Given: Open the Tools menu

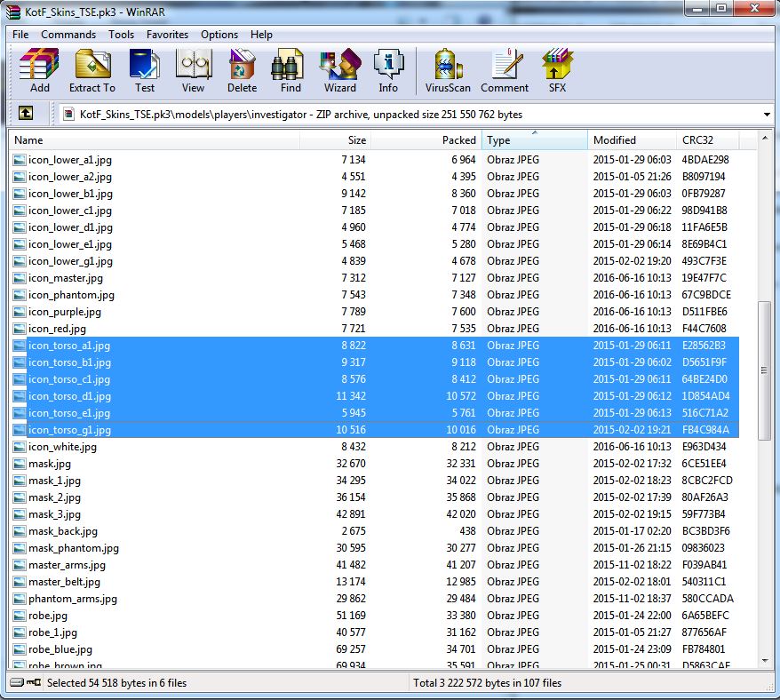Looking at the screenshot, I should point(122,35).
